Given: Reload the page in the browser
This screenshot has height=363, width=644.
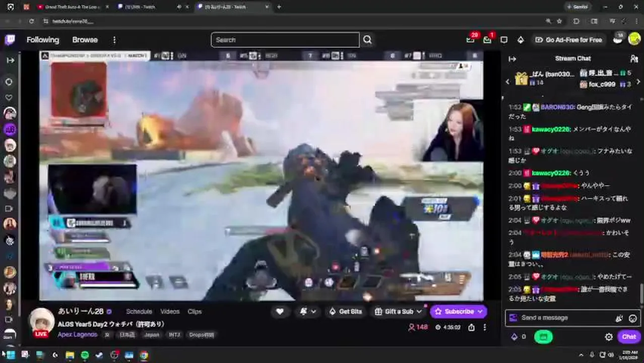Looking at the screenshot, I should tap(31, 21).
